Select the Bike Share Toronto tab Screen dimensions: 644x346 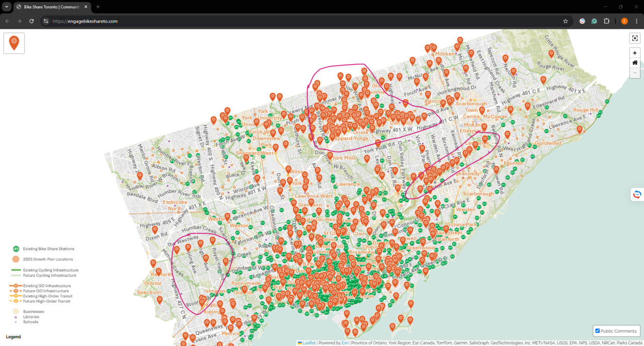point(51,7)
